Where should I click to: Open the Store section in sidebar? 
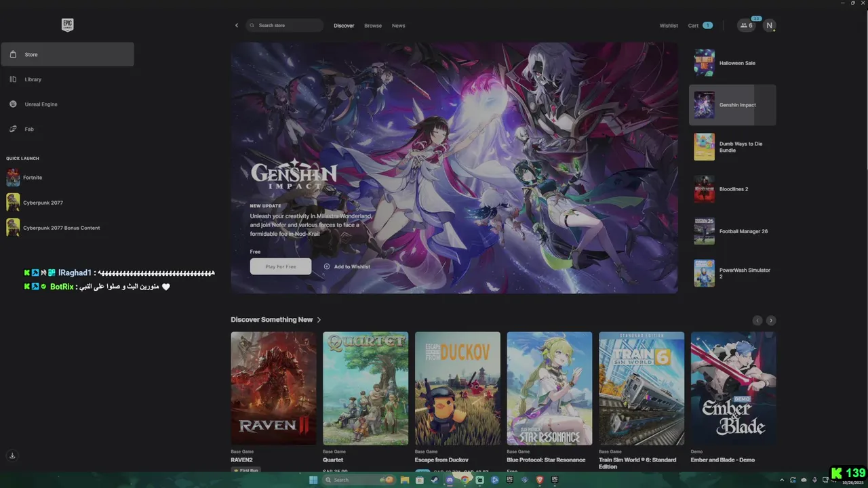[x=68, y=54]
